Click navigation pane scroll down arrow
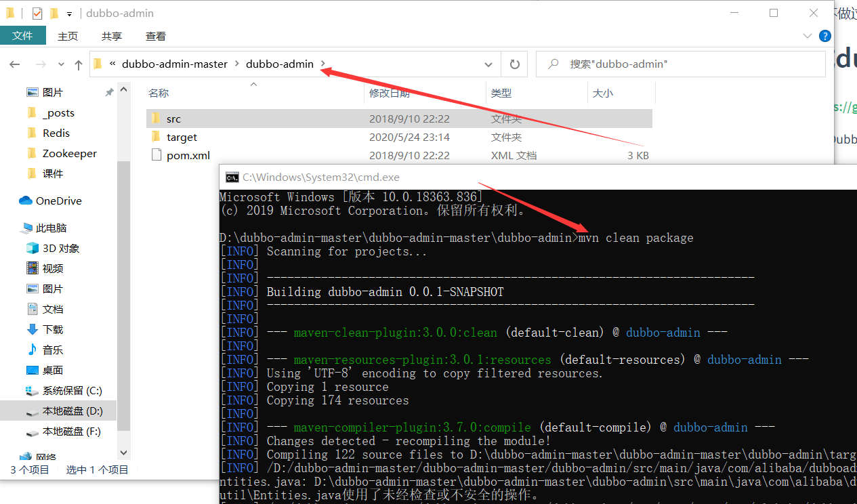The image size is (857, 504). pos(123,452)
